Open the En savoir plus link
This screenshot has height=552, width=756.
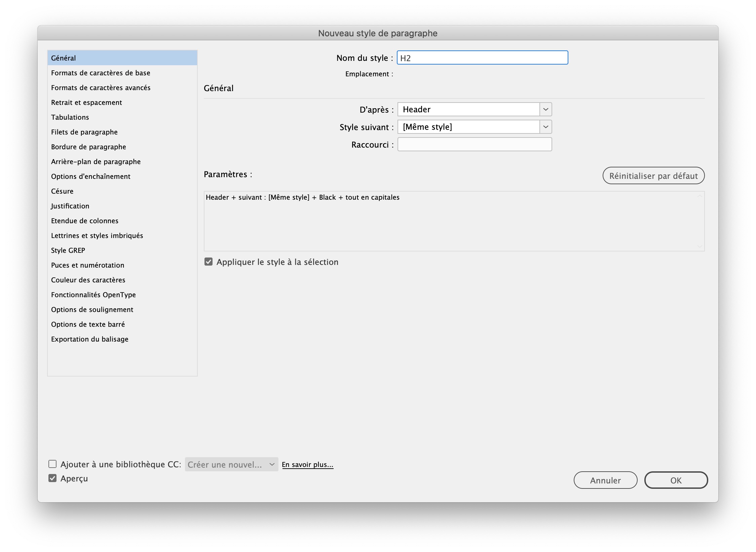pos(307,464)
